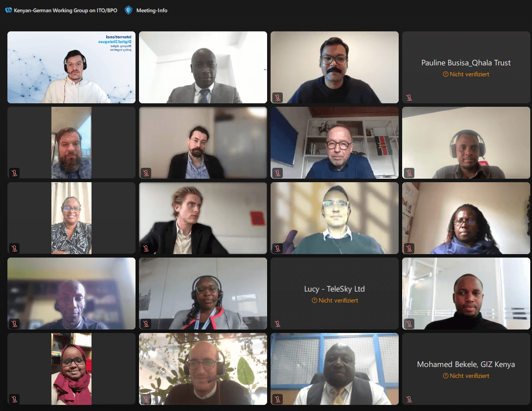Open the Meeting-Info label

pos(152,10)
